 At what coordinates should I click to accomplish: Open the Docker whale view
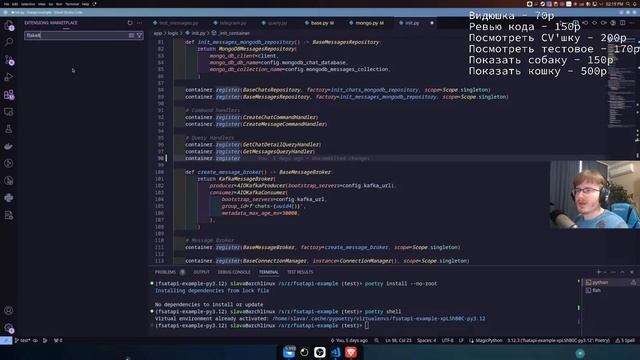tap(9, 146)
